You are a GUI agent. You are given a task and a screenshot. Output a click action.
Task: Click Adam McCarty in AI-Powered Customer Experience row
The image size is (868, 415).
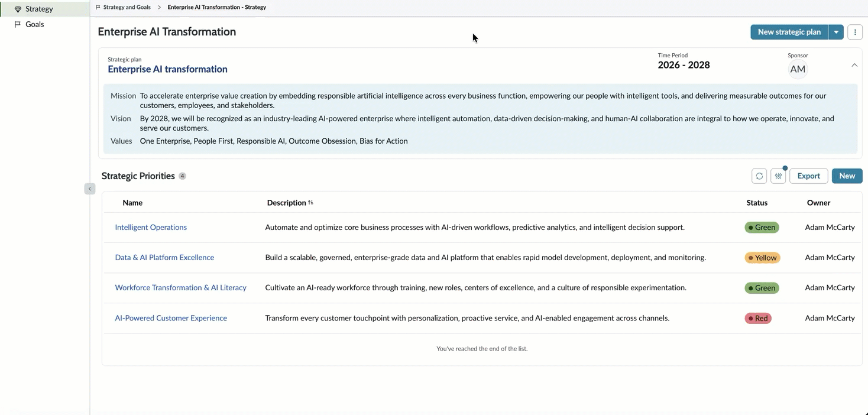(830, 318)
